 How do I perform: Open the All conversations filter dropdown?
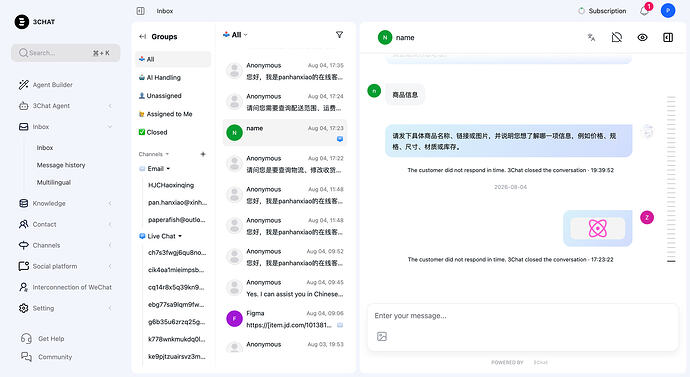pos(235,35)
